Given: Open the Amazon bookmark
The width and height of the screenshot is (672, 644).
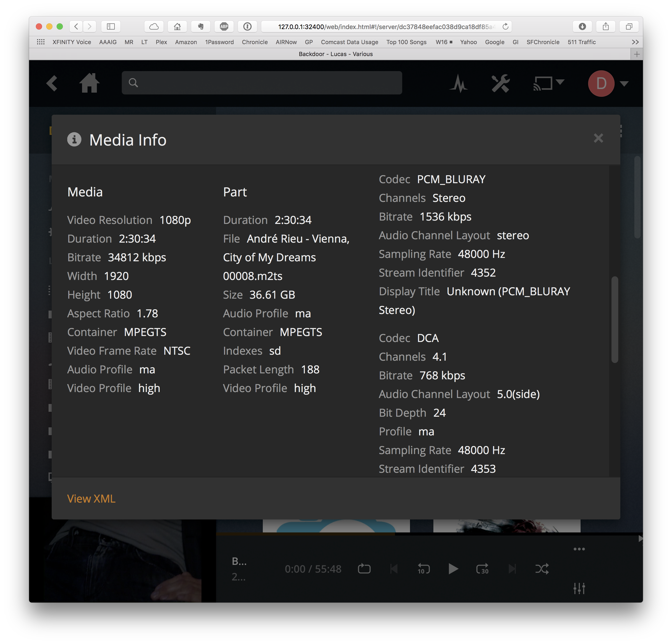Looking at the screenshot, I should (186, 42).
